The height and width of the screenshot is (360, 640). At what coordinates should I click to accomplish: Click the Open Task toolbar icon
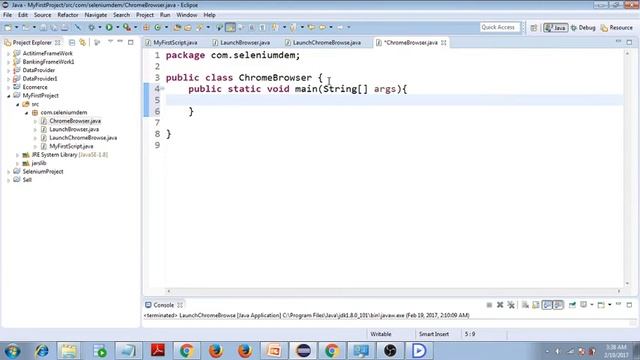[188, 27]
